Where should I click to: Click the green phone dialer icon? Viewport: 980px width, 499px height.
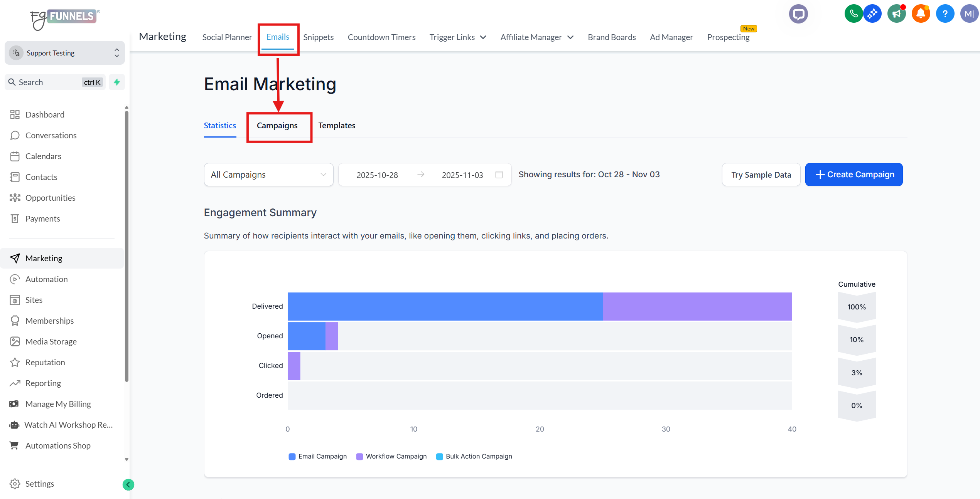tap(853, 14)
